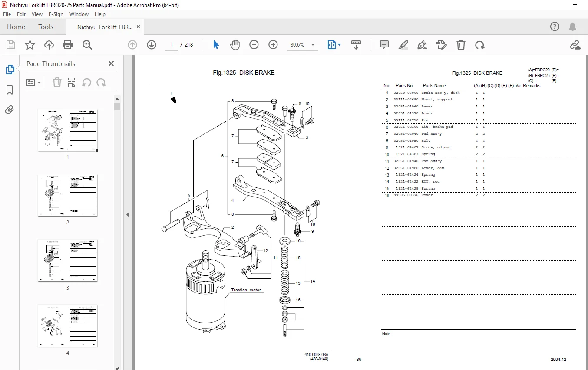
Task: Open the Attachments paperclip panel
Action: click(x=10, y=110)
